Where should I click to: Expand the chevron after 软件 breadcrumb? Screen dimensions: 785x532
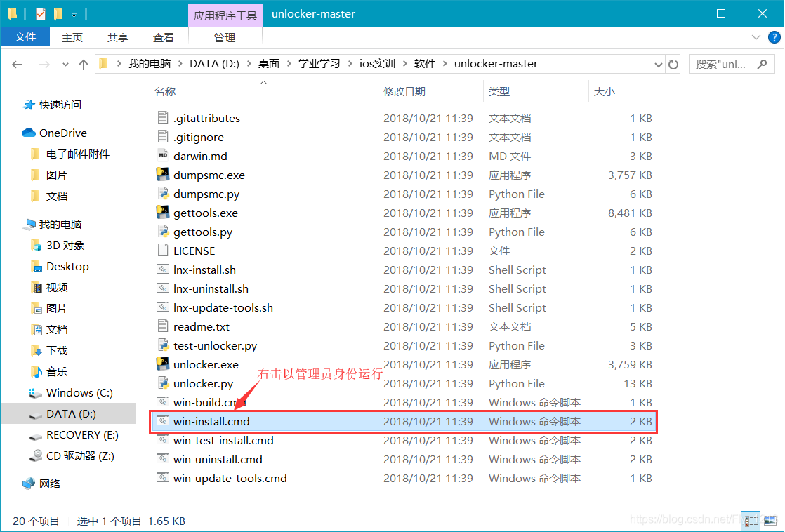445,64
